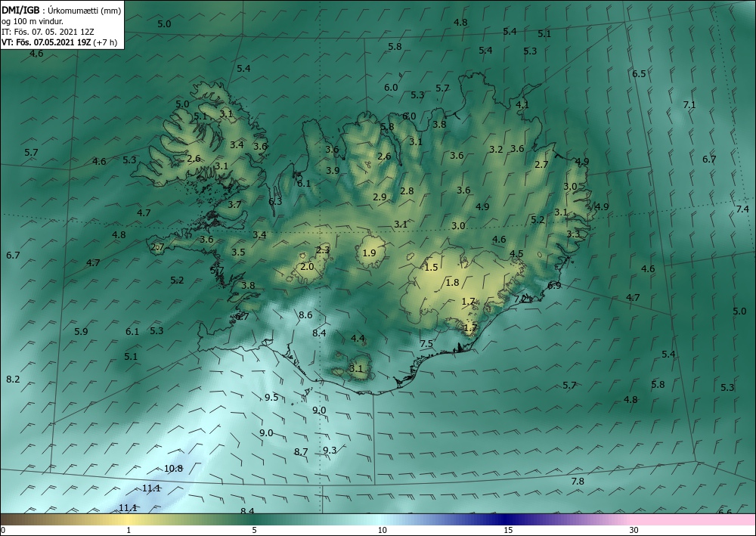Click the map value '3.3'

point(573,234)
